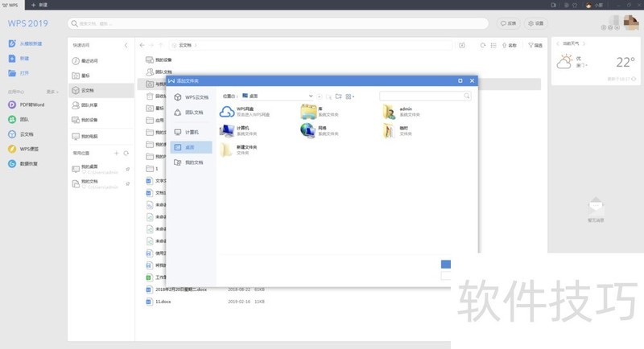Collapse the 快速访问 panel with the chevron
The image size is (644, 349).
pos(126,45)
